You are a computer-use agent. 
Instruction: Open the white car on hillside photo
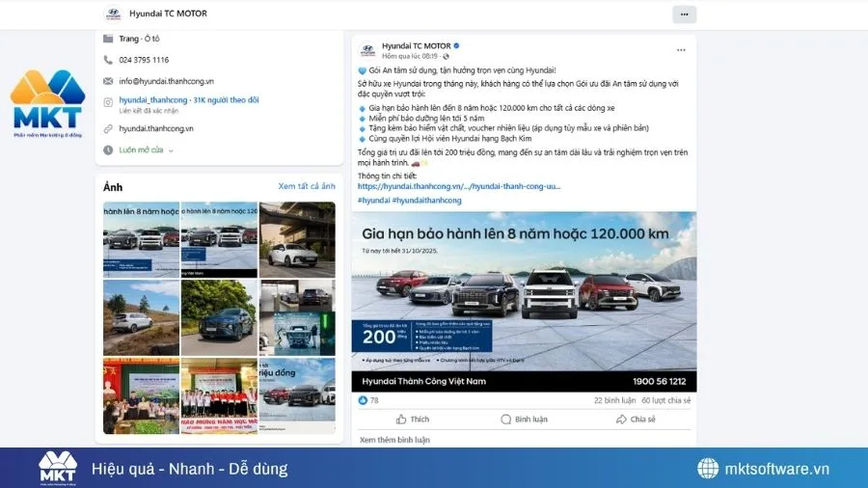click(x=141, y=317)
